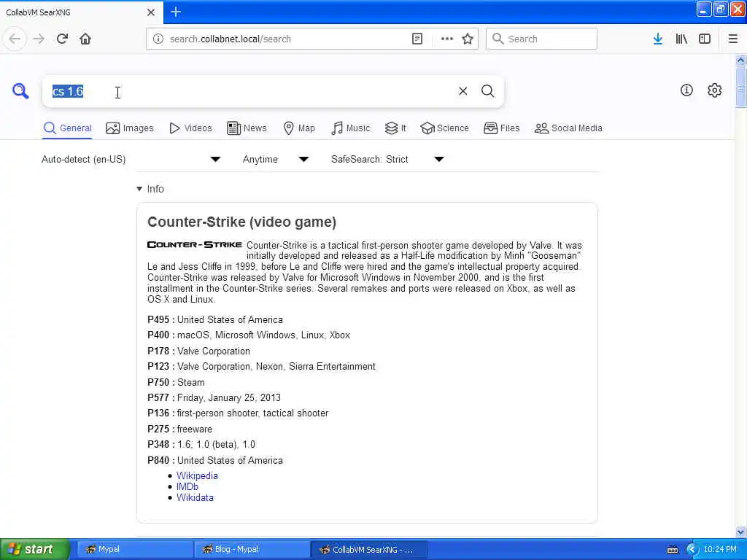This screenshot has width=747, height=560.
Task: Toggle the browser sidebar icon
Action: pyautogui.click(x=705, y=39)
